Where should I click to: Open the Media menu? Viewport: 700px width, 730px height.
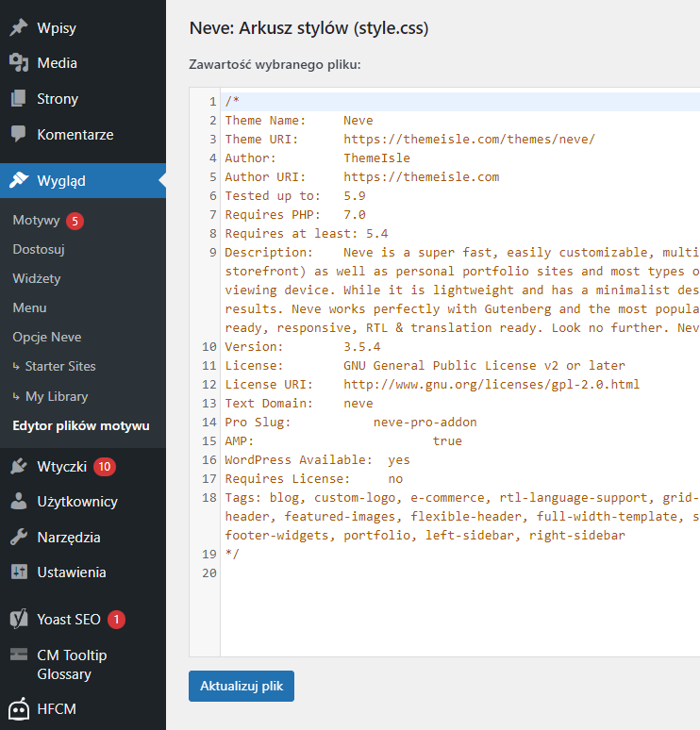pyautogui.click(x=57, y=63)
